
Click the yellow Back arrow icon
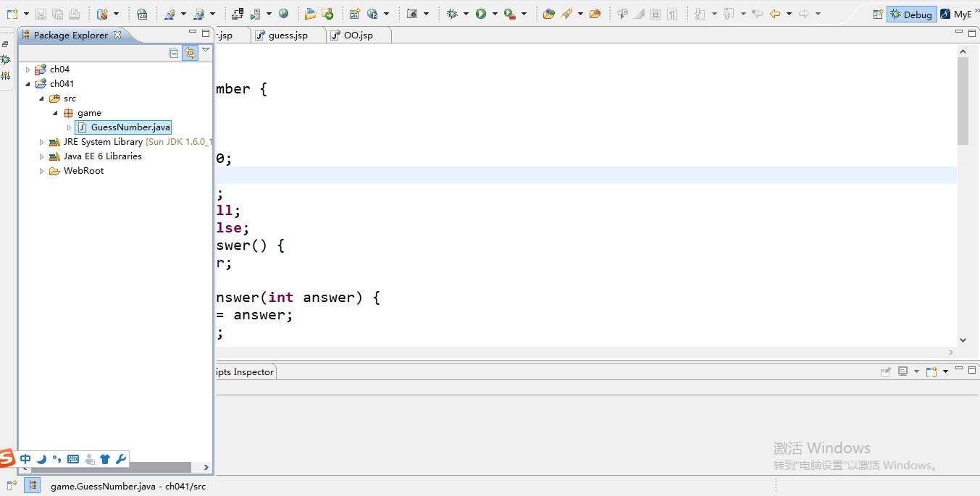pyautogui.click(x=775, y=14)
